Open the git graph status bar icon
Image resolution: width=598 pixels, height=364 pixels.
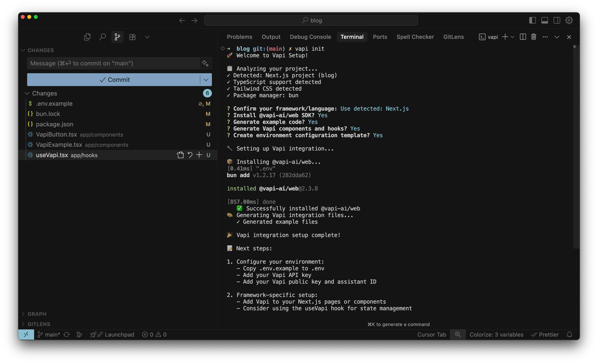point(79,334)
